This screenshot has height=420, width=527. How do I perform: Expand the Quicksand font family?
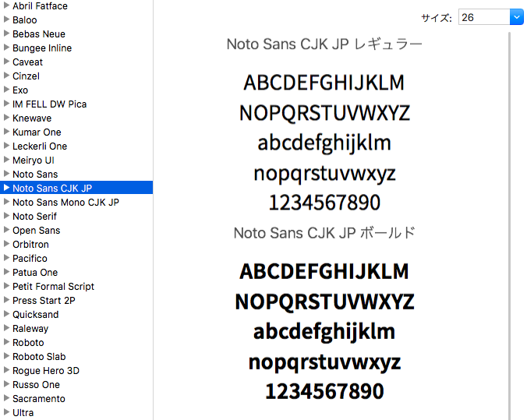[x=6, y=314]
